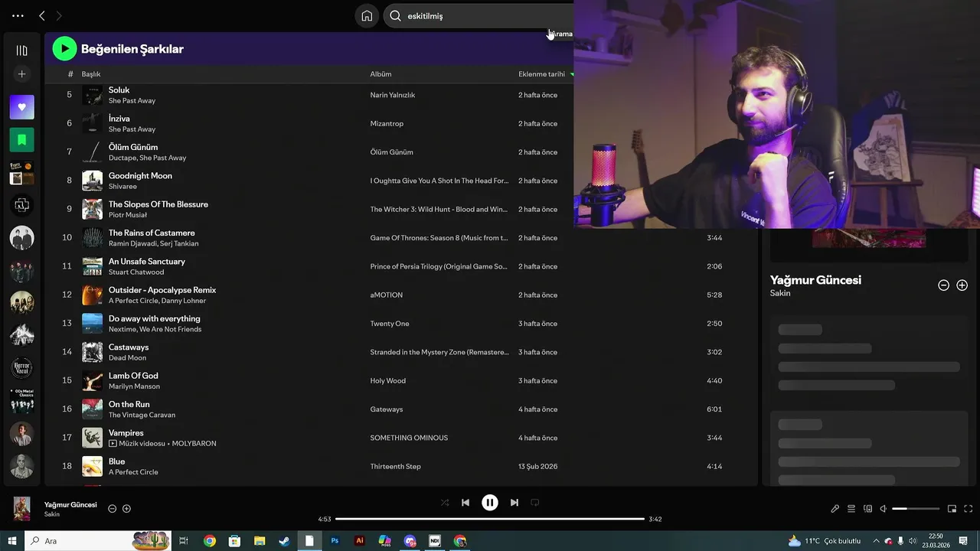Select the track Goodnight Moon
The height and width of the screenshot is (551, 980).
(140, 176)
